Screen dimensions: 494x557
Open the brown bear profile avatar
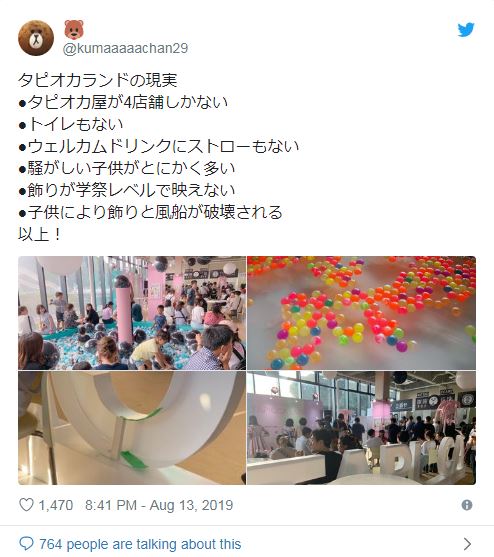point(36,38)
